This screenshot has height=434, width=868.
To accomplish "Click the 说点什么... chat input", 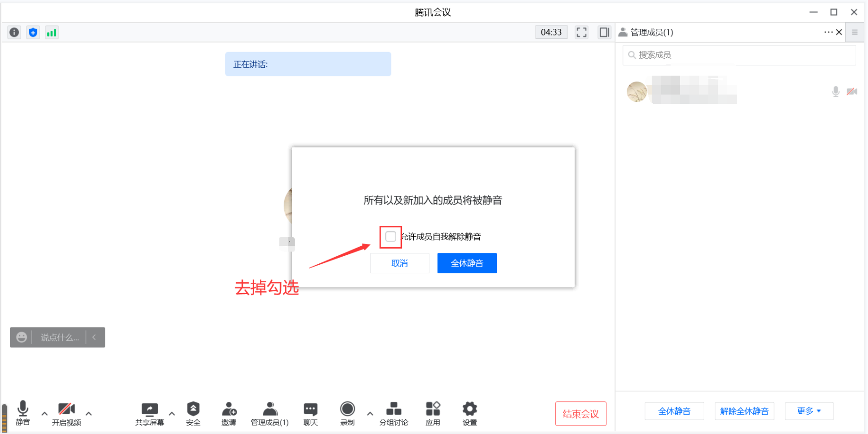I will (60, 337).
